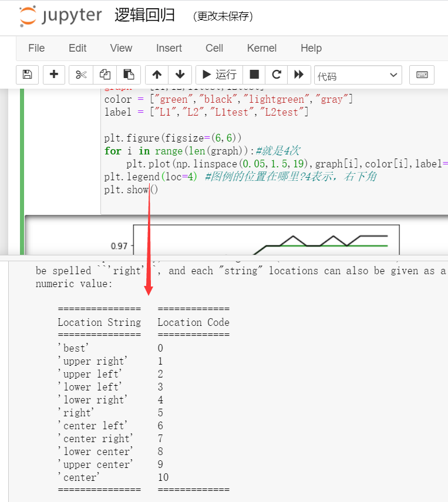Screen dimensions: 448x502
Task: Open the command palette keyboard icon
Action: point(422,75)
